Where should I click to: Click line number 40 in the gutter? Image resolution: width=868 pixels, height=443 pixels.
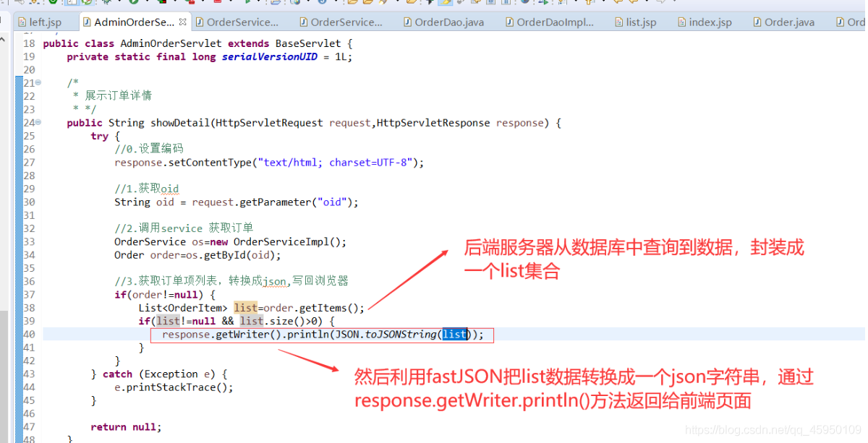tap(29, 334)
